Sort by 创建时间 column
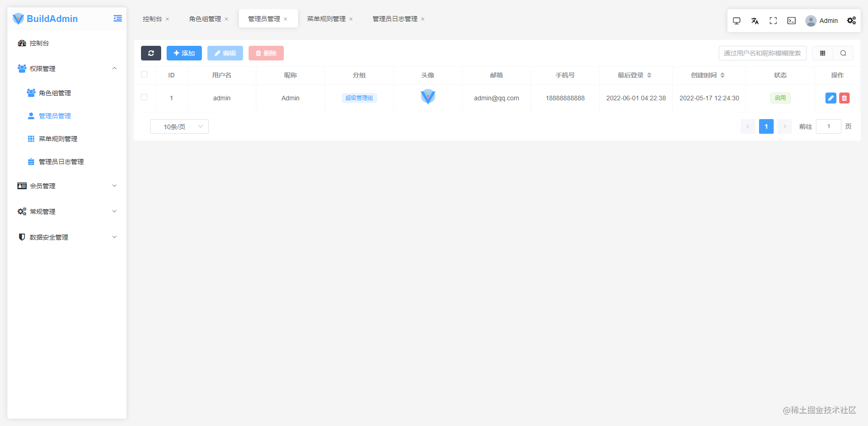The image size is (868, 426). pos(722,75)
